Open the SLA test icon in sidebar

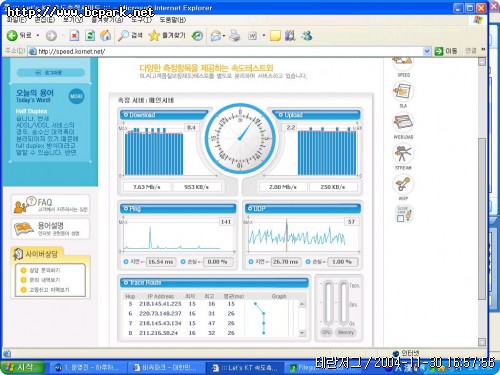403,92
